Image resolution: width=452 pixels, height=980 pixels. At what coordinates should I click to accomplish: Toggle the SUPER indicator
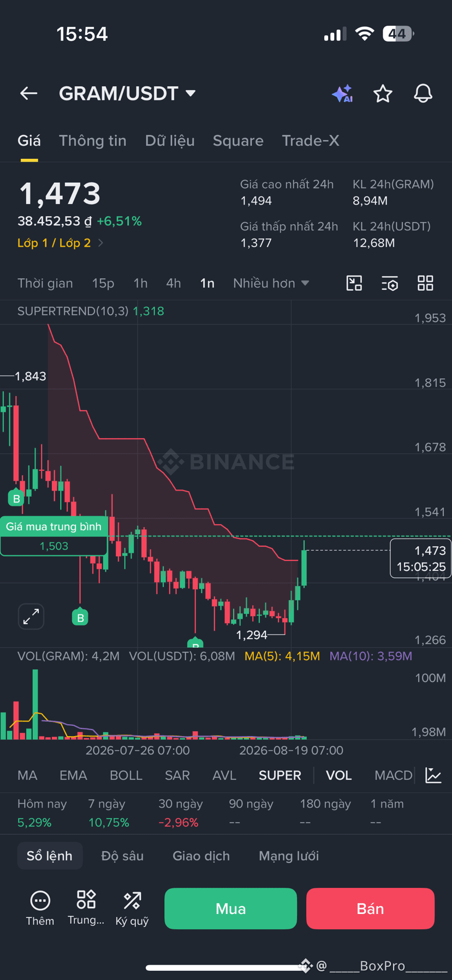(280, 775)
